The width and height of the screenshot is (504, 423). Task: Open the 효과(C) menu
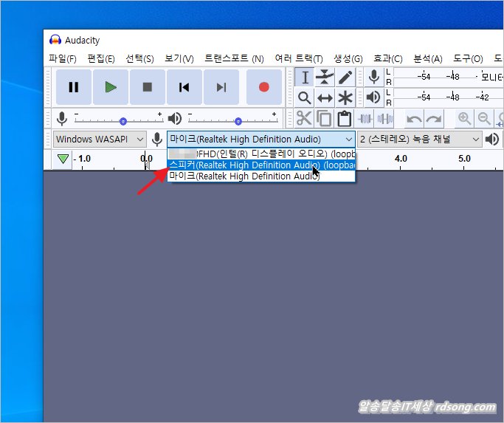coord(387,59)
